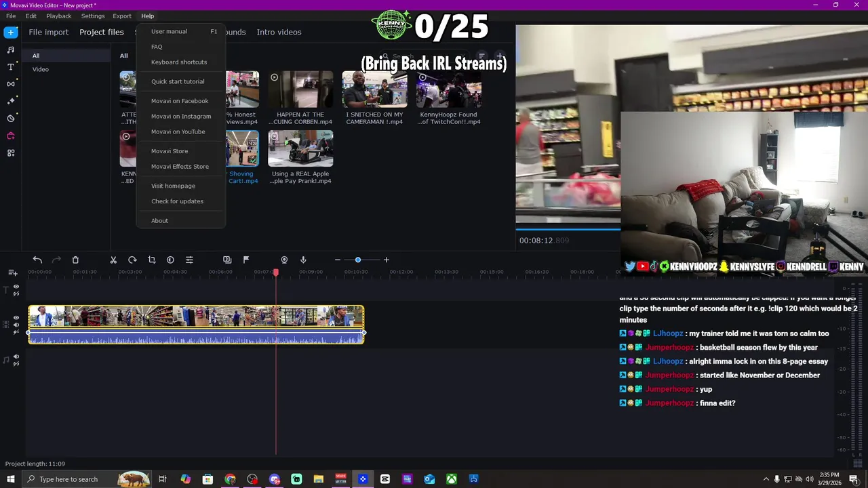Viewport: 868px width, 488px height.
Task: Switch to Intro videos tab
Action: tap(279, 32)
